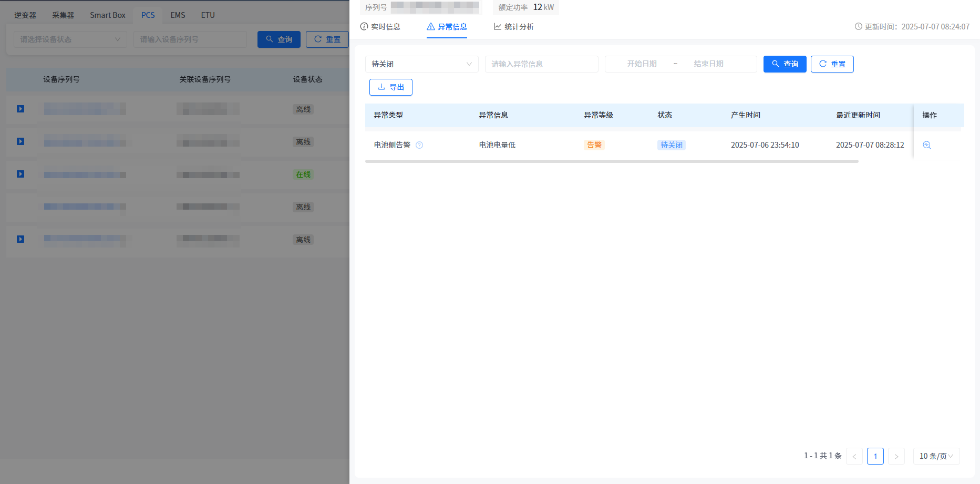This screenshot has height=484, width=980.
Task: Click the help icon beside 电池侧告警
Action: point(419,145)
